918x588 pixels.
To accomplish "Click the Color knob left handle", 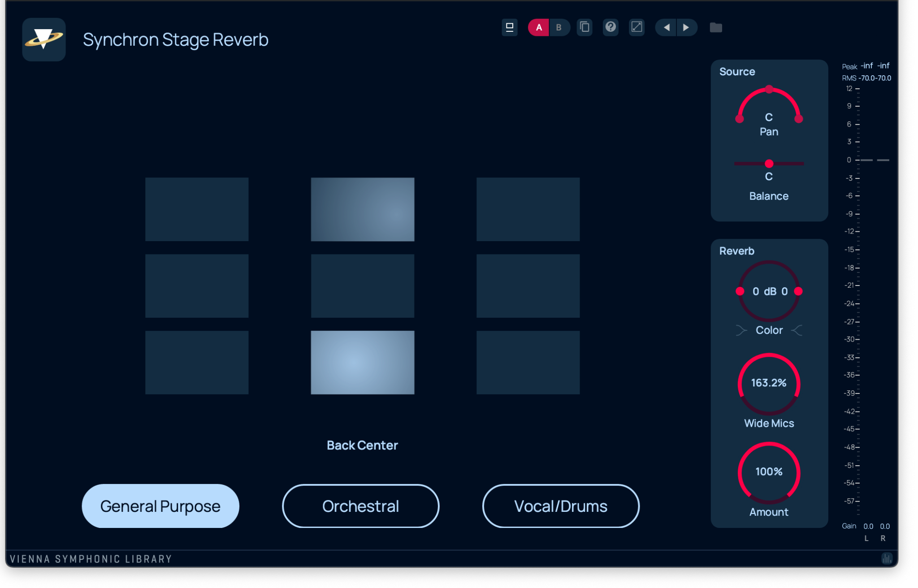I will click(x=740, y=291).
